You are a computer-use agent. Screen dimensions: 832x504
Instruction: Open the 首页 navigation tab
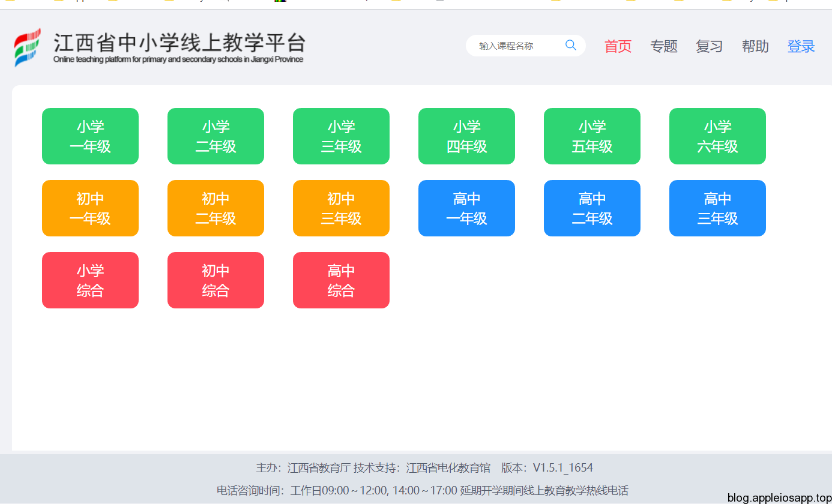click(x=618, y=46)
